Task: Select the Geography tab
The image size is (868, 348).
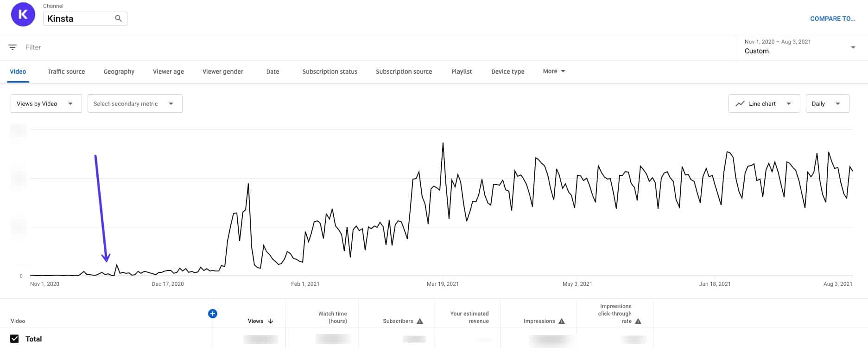Action: pyautogui.click(x=119, y=71)
